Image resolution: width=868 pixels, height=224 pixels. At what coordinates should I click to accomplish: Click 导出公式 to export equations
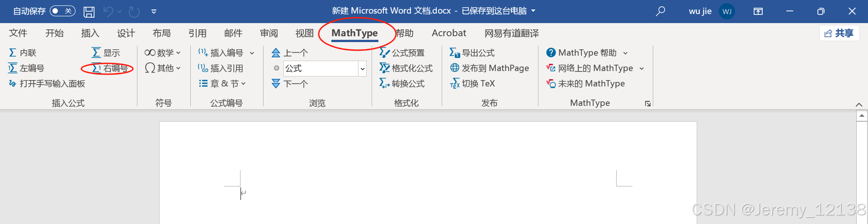click(472, 53)
